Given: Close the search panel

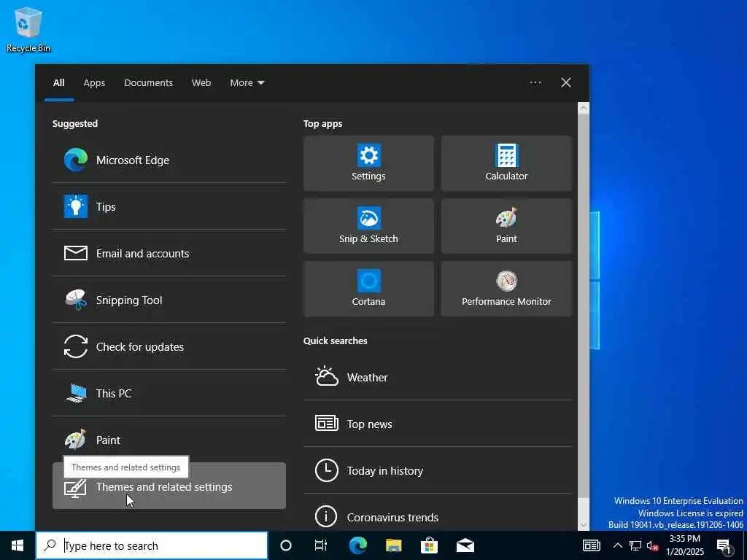Looking at the screenshot, I should point(566,83).
